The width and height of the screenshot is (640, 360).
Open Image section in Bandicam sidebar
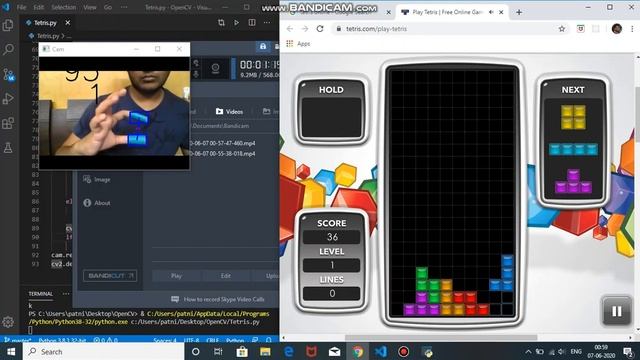[97, 179]
